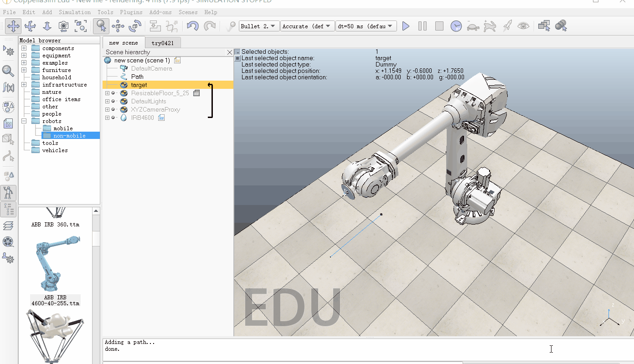The height and width of the screenshot is (364, 634).
Task: Select the Path object in hierarchy
Action: [x=137, y=77]
